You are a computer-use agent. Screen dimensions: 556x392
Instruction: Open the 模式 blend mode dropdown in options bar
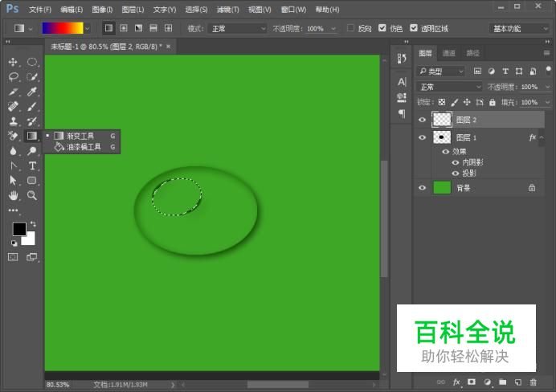(237, 28)
